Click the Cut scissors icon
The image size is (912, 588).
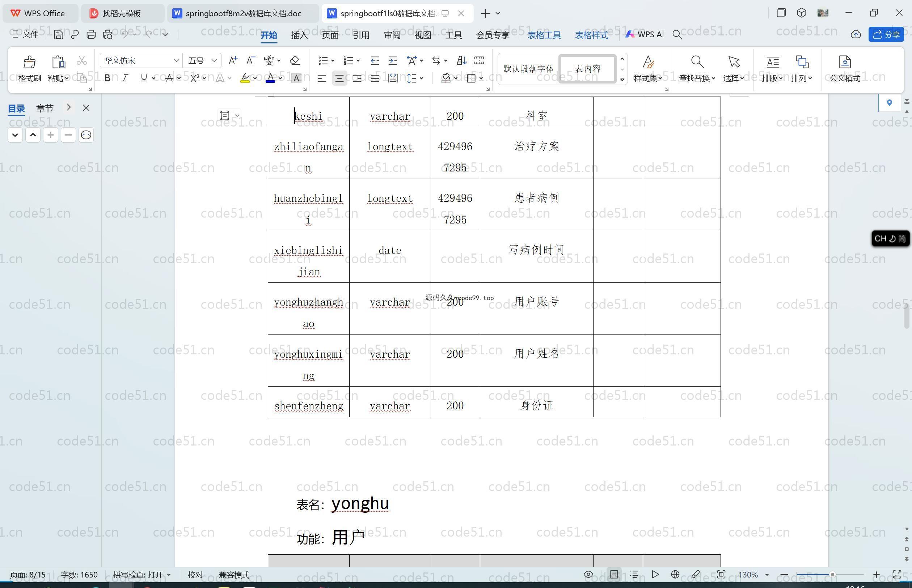(81, 60)
